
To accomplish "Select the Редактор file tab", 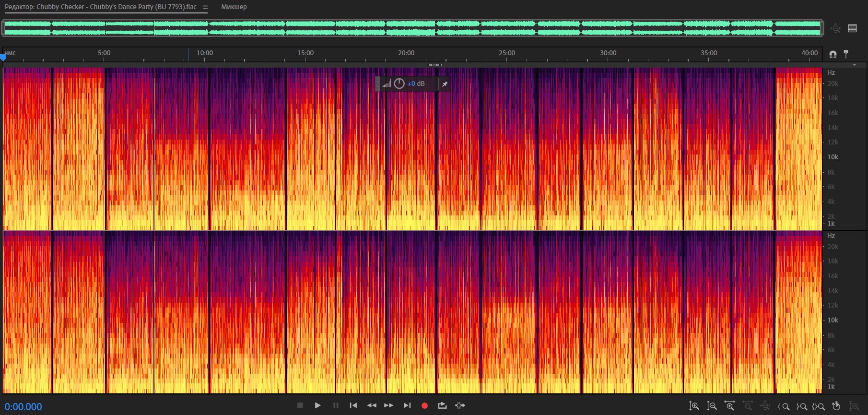I will click(x=101, y=7).
